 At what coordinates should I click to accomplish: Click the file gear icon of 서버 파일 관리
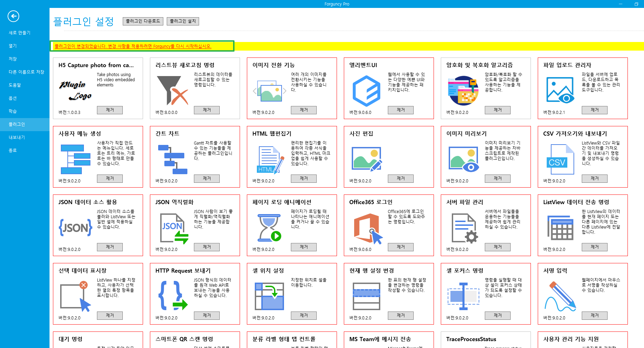(x=465, y=228)
